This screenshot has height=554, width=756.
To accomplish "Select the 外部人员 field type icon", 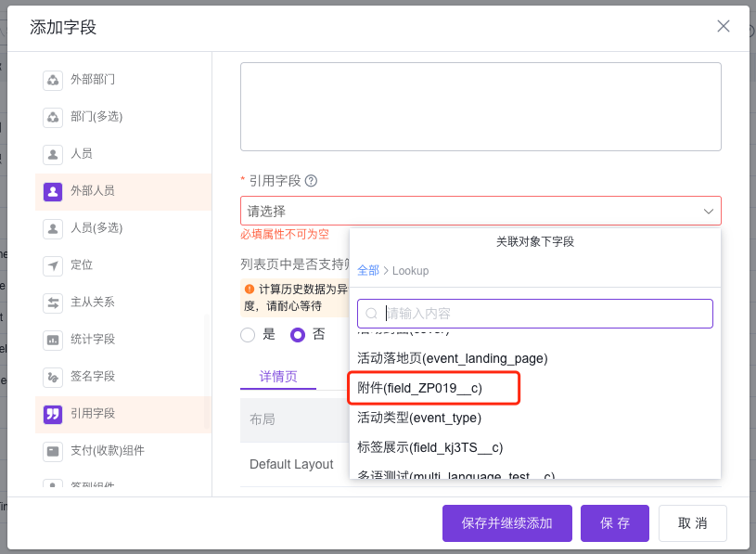I will pyautogui.click(x=53, y=191).
